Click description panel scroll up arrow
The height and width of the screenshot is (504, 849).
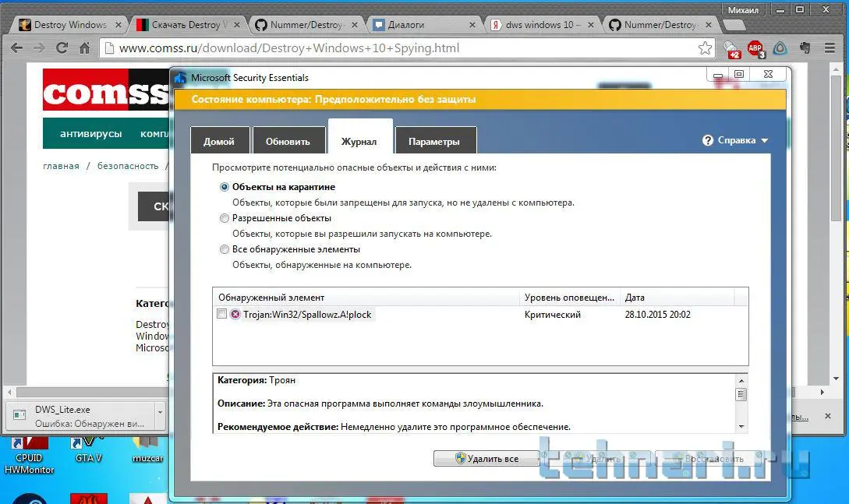pyautogui.click(x=741, y=381)
